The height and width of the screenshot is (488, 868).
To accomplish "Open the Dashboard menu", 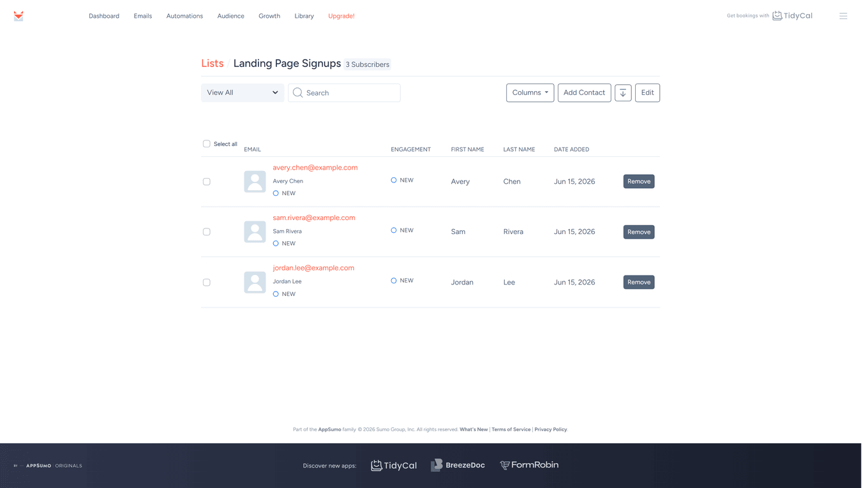I will (104, 16).
